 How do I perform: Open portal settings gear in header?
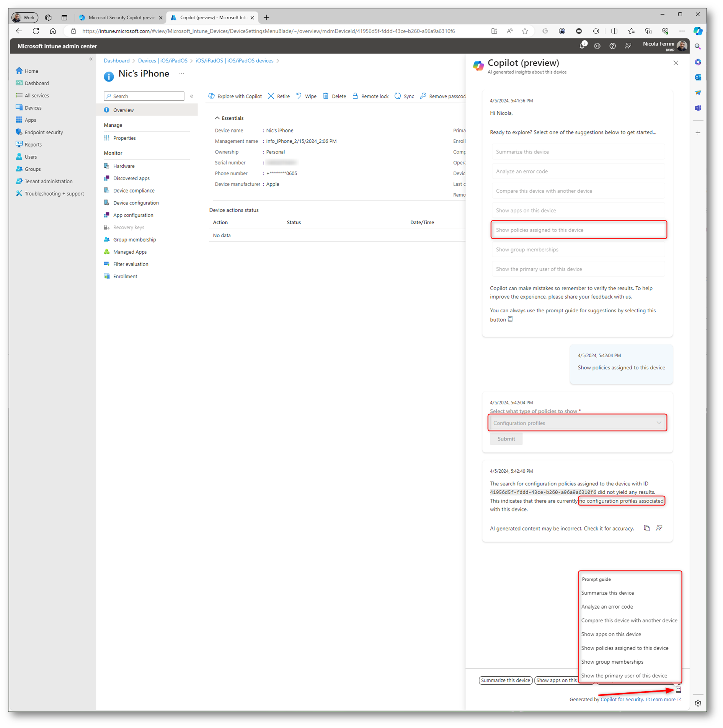[597, 46]
